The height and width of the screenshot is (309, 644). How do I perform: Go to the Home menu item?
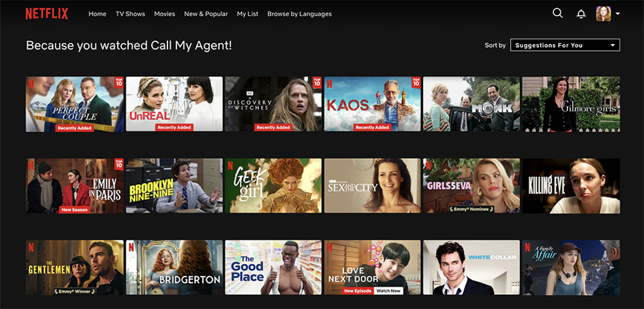coord(98,14)
